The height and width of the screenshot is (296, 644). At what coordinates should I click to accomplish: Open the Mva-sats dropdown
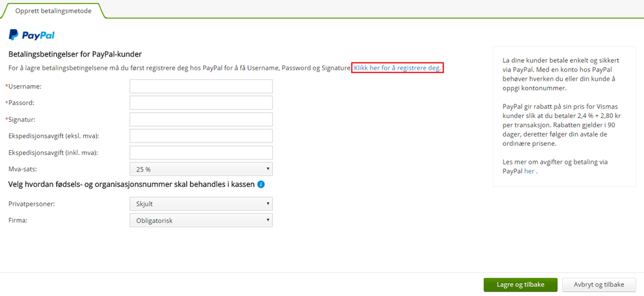(x=200, y=169)
